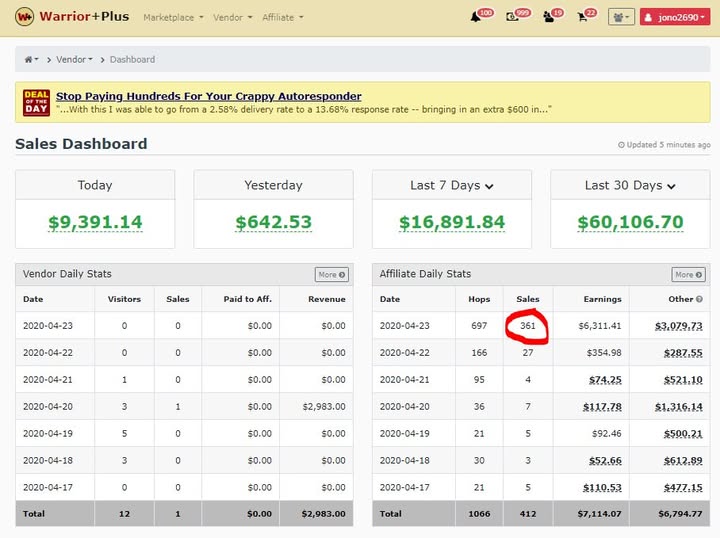720x538 pixels.
Task: Open the bell notifications icon
Action: tap(476, 17)
